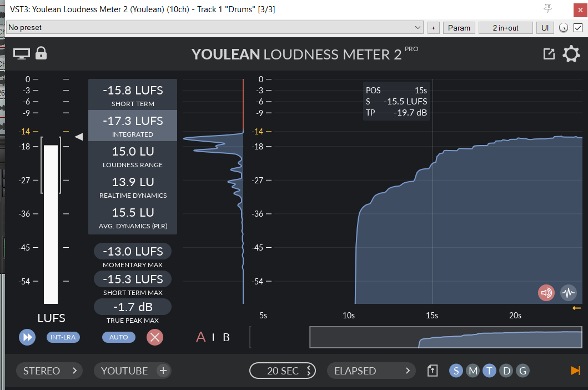The width and height of the screenshot is (588, 390).
Task: Click the 13.9 LU realtime dynamics readout
Action: [133, 187]
